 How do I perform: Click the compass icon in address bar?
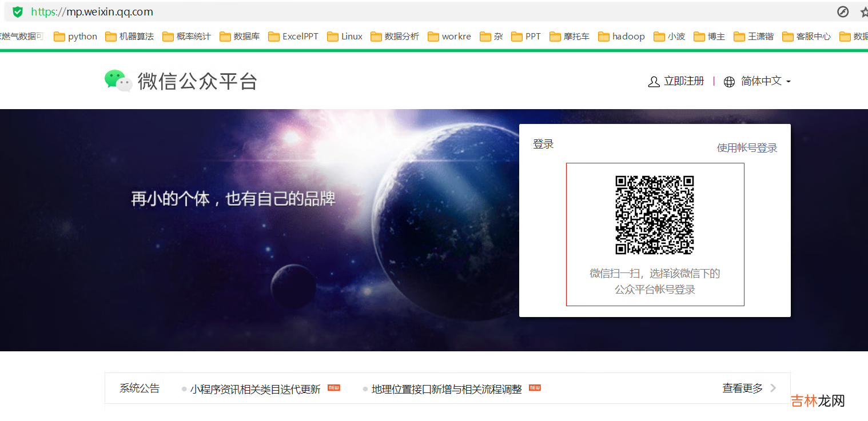point(843,11)
